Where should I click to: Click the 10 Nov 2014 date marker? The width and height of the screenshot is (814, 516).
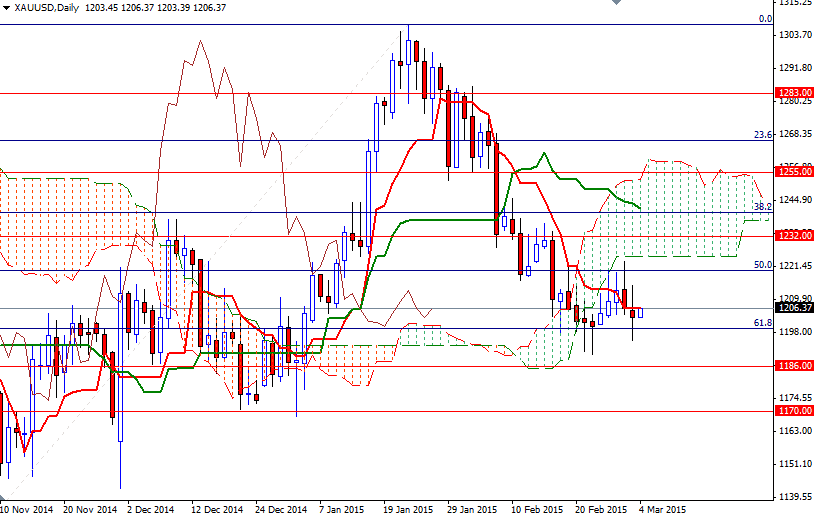[26, 508]
